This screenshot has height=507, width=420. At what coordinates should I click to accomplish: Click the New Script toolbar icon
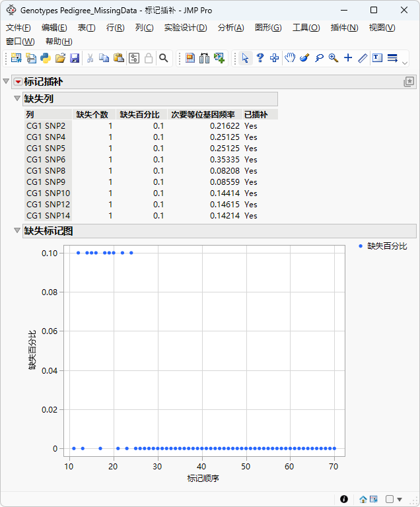coord(31,58)
